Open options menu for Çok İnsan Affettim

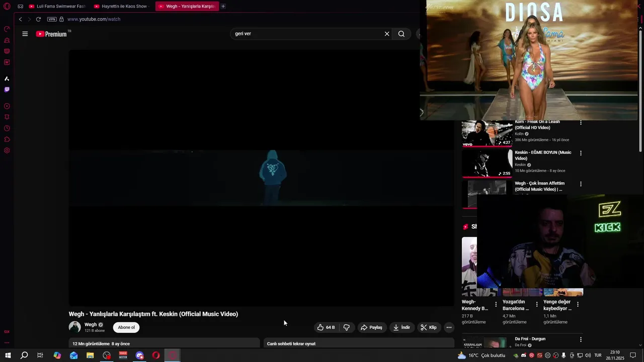pos(581,184)
